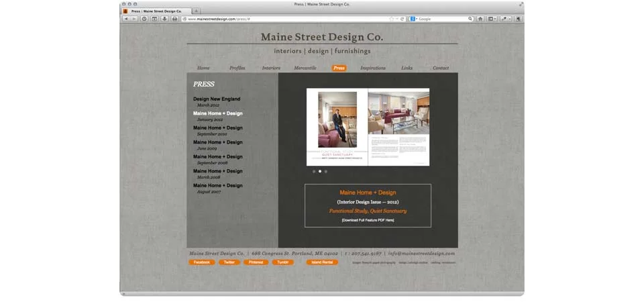Click the orange Facebook button
Screen dimensions: 644x302
pos(202,262)
